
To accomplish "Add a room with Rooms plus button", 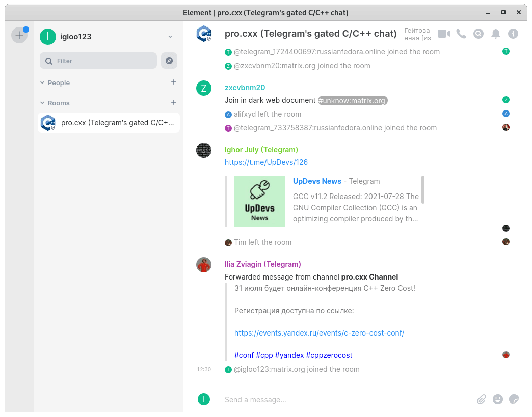I will point(174,102).
